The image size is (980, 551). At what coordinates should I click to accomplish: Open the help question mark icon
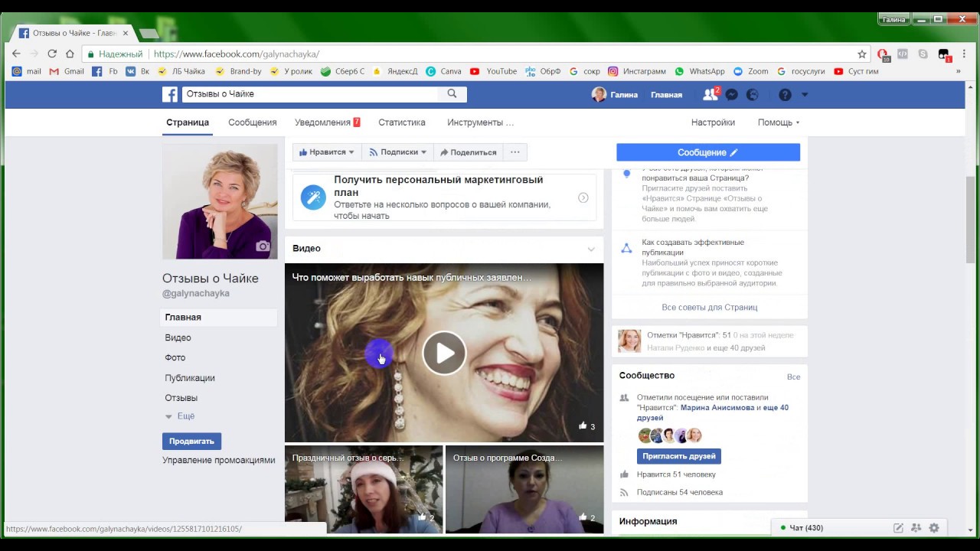point(785,95)
